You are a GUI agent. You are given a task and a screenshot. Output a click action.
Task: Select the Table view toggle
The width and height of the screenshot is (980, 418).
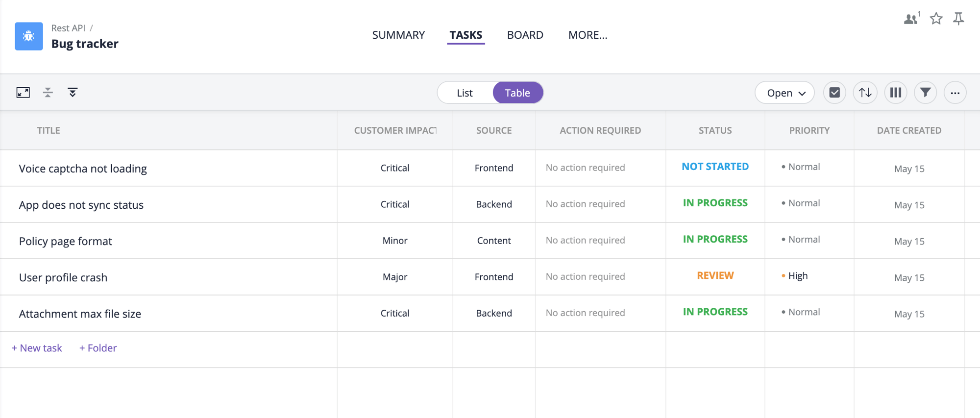517,93
